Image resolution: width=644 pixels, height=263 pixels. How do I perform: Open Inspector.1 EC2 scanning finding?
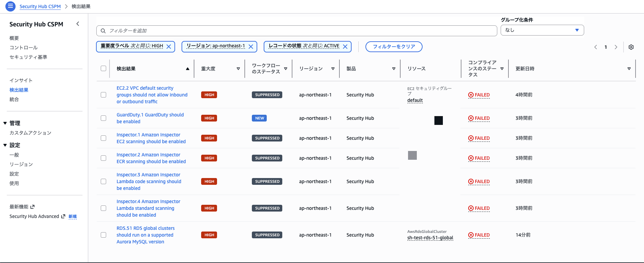point(151,138)
